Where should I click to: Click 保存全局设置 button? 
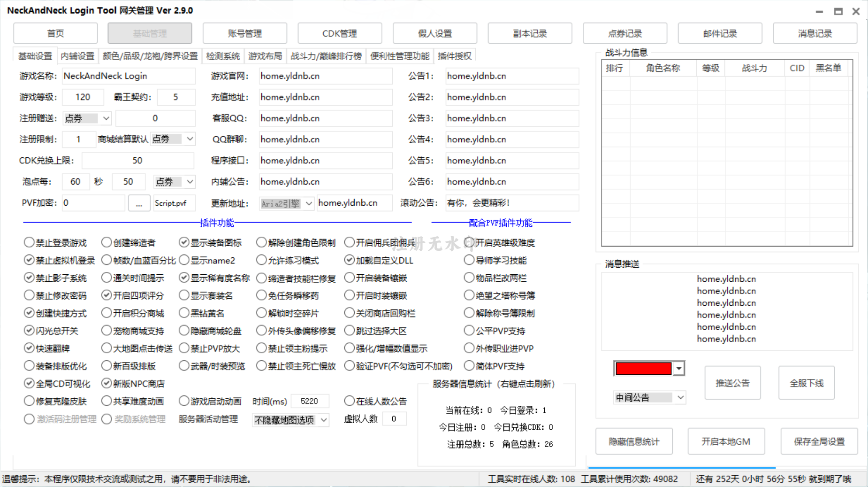click(819, 441)
